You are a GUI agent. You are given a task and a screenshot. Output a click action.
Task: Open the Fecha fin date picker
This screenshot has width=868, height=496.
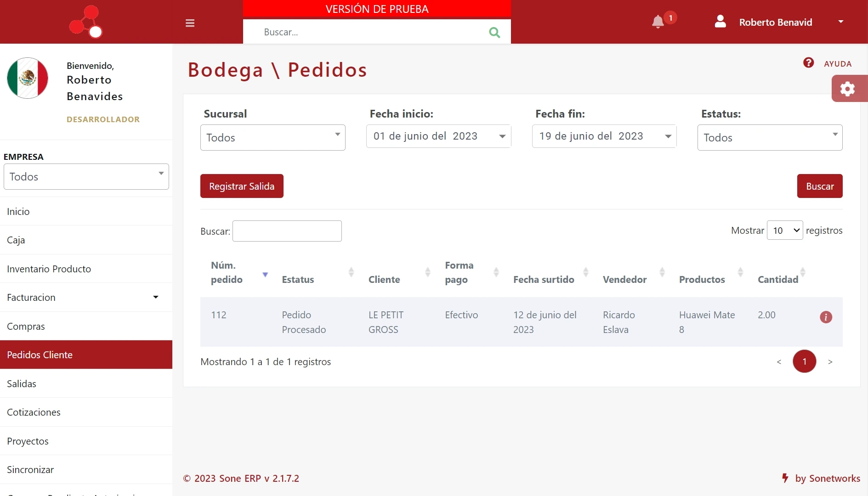pos(604,136)
